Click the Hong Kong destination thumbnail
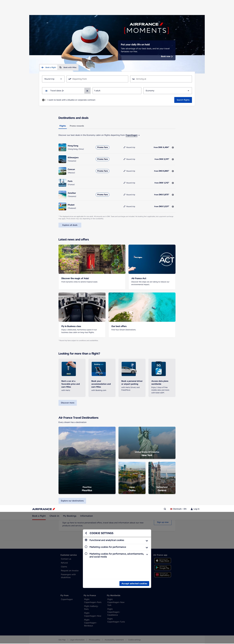Screen dimensions: 234x644 [62, 147]
